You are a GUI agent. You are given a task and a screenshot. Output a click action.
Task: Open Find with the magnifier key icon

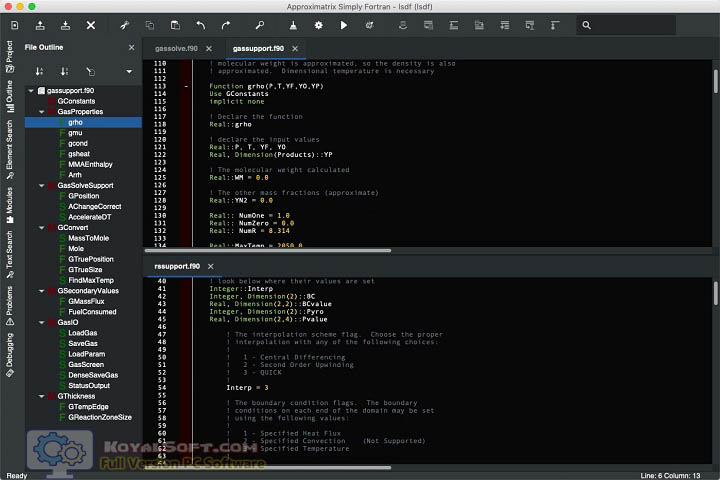coord(259,25)
